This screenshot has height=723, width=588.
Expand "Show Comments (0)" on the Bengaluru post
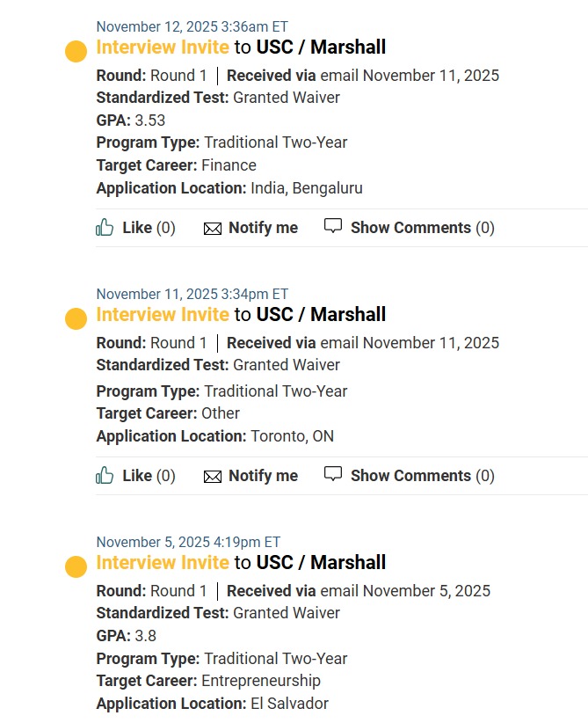coord(422,228)
